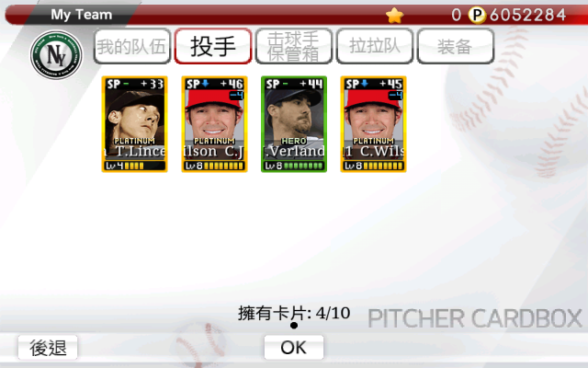
Task: Click the blue down arrow on +46 card
Action: pos(205,84)
